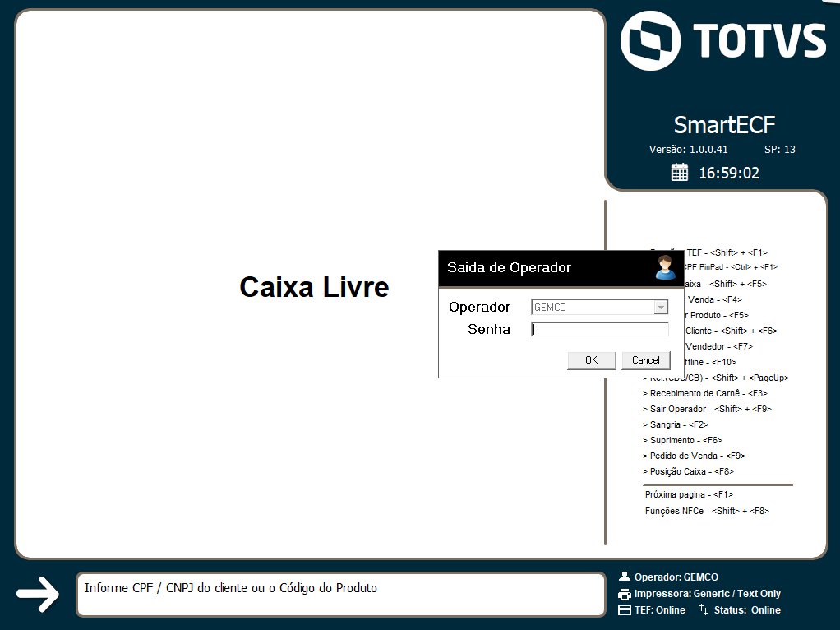Click Impressora: Generic / Text Only status text
This screenshot has height=630, width=840.
coord(707,594)
